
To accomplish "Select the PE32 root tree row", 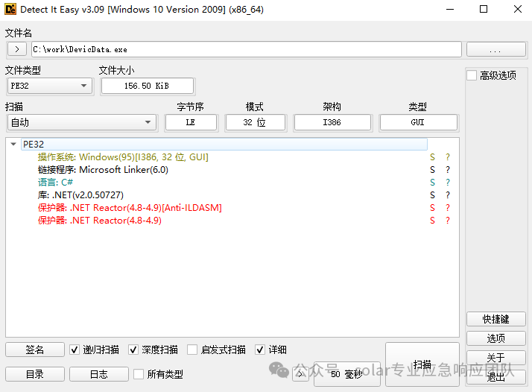I will [224, 145].
